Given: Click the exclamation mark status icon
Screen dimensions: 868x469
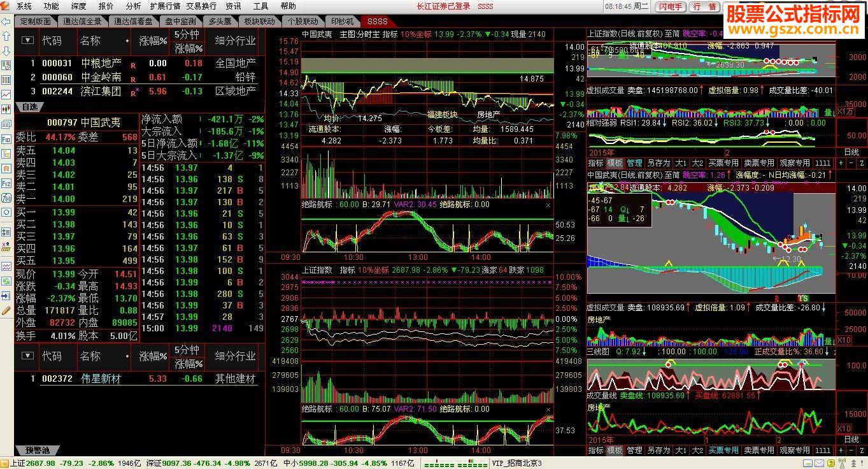Looking at the screenshot, I should 862,463.
